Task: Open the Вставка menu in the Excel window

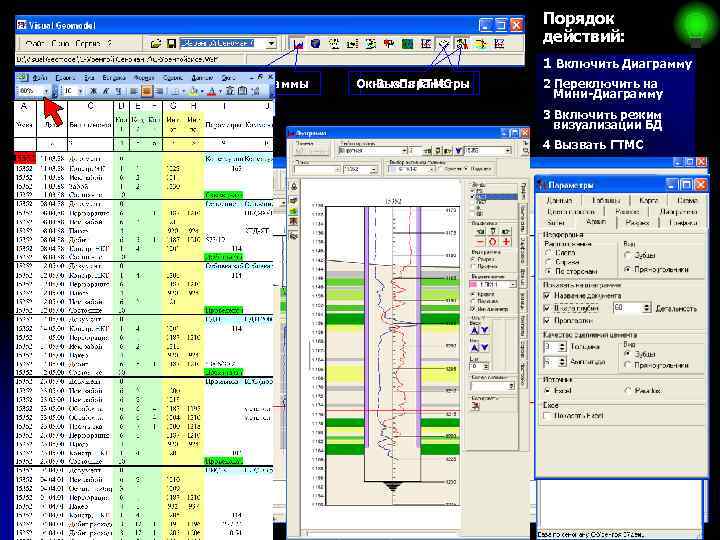Action: click(113, 78)
